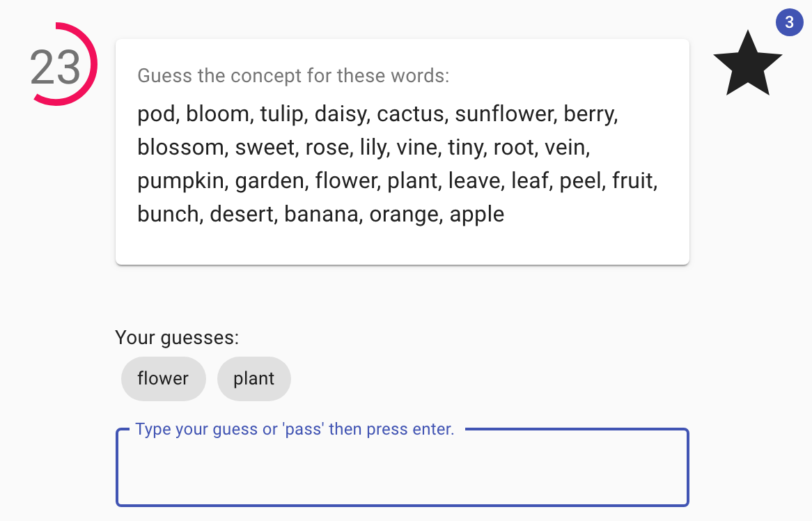Click the blue badge showing 3

[789, 22]
